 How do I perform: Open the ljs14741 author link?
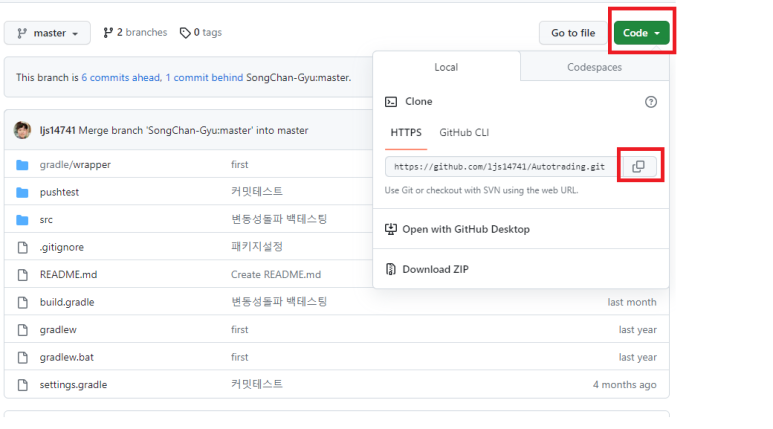coord(57,131)
